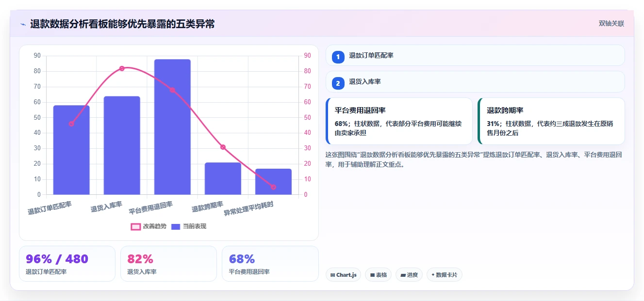Click the 表格 tag
Screen dimensions: 644x301
click(x=378, y=275)
